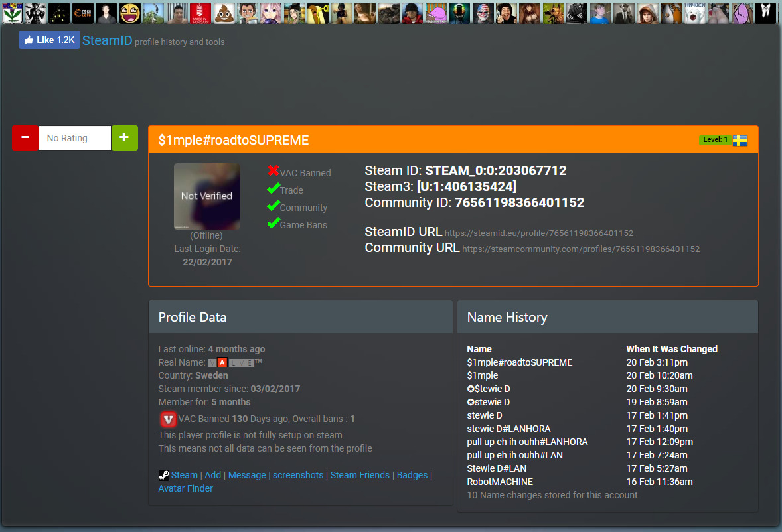Click the Profile Data panel header
This screenshot has height=532, width=782.
tap(300, 317)
